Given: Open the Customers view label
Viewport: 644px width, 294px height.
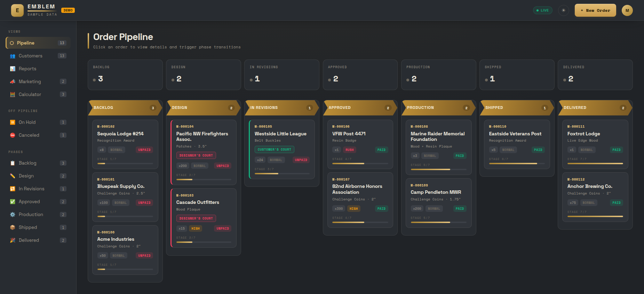Looking at the screenshot, I should point(31,56).
